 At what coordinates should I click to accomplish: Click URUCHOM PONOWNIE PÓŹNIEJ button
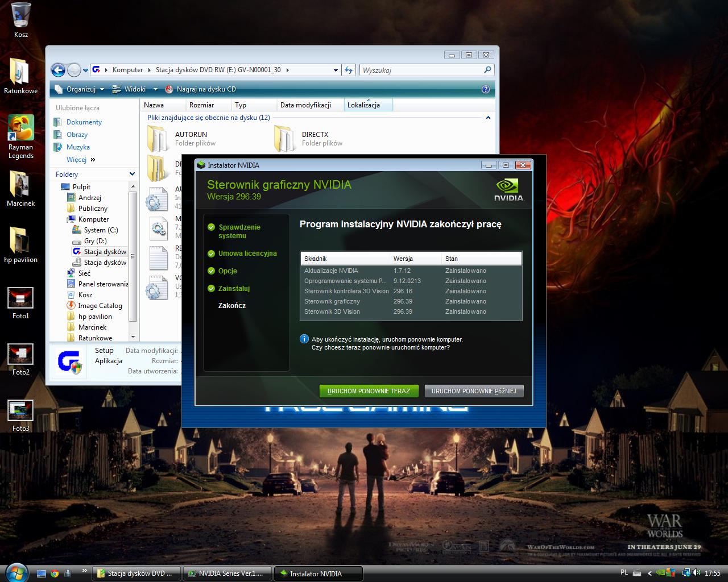tap(474, 391)
